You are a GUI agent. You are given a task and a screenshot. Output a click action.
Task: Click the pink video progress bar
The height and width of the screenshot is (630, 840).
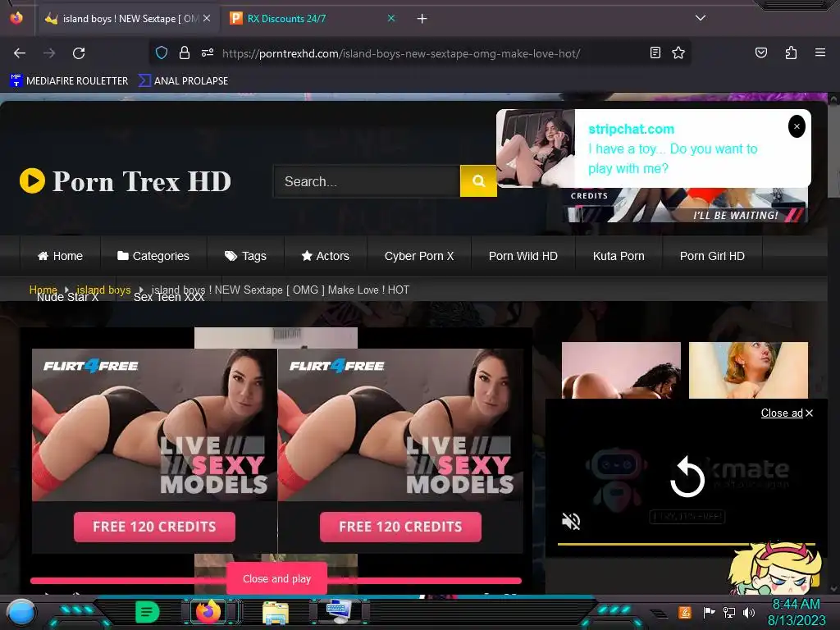(x=276, y=581)
